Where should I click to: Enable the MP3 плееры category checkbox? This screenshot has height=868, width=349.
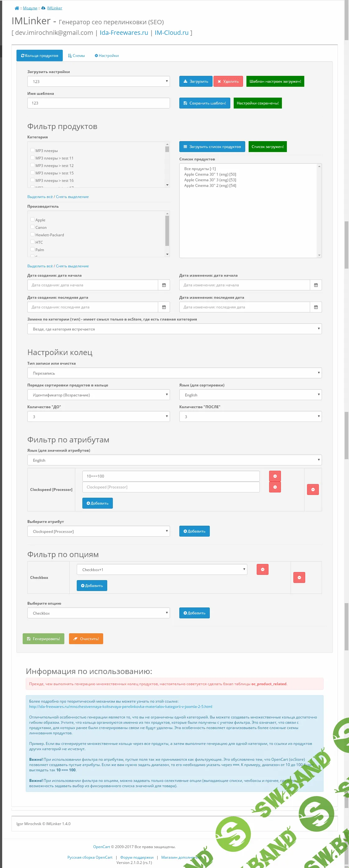click(x=32, y=150)
